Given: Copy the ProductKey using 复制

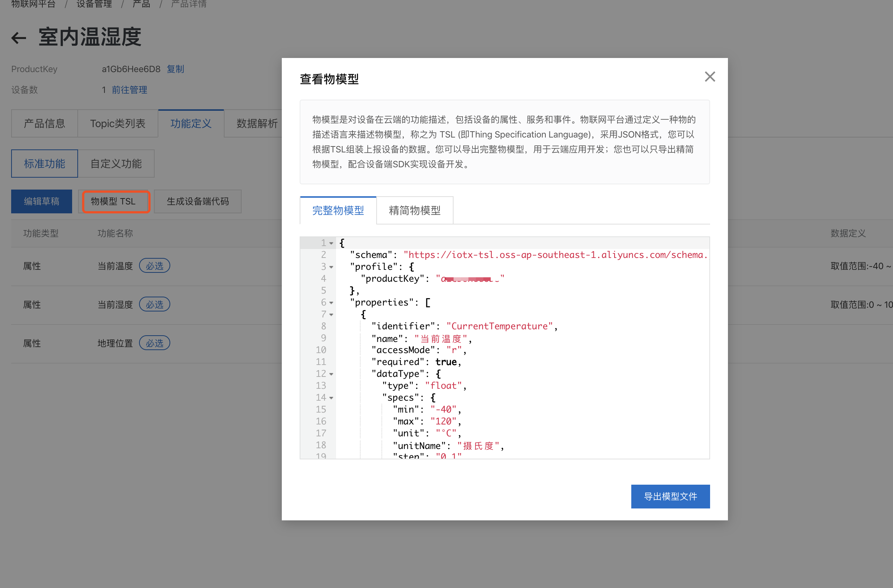Looking at the screenshot, I should [175, 69].
